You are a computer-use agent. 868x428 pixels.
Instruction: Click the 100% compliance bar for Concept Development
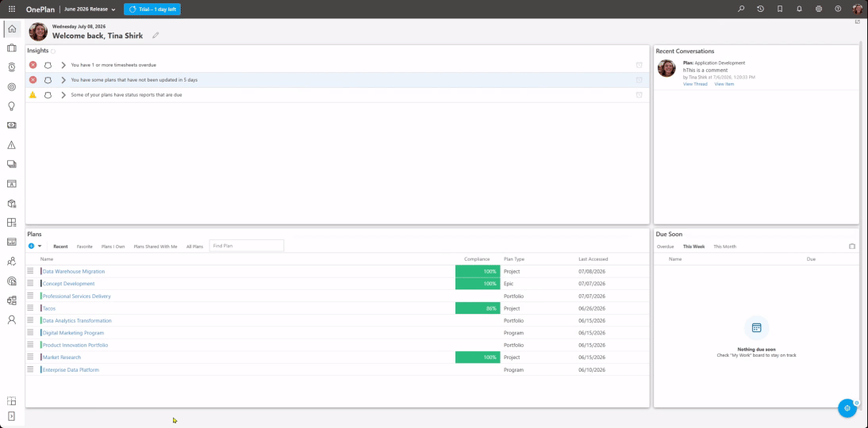478,284
